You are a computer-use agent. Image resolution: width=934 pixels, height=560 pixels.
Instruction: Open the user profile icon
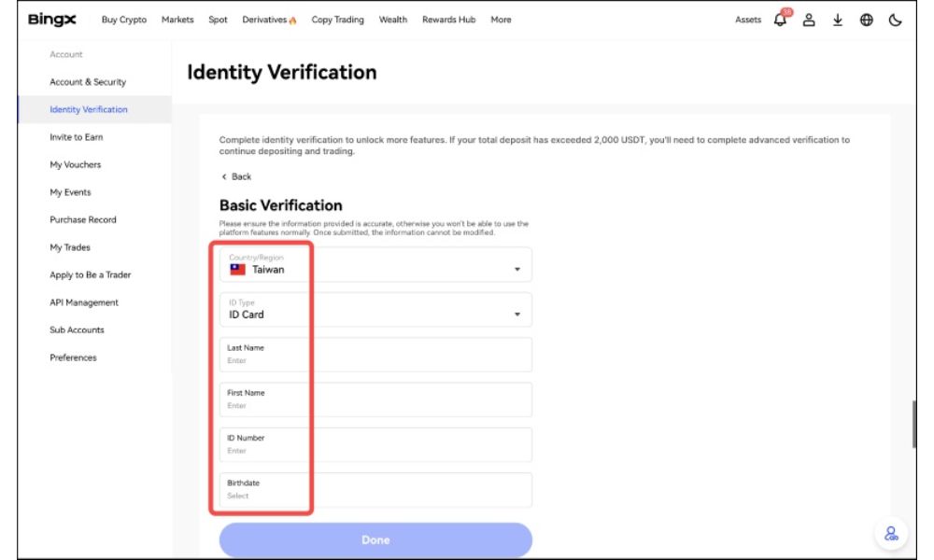810,21
